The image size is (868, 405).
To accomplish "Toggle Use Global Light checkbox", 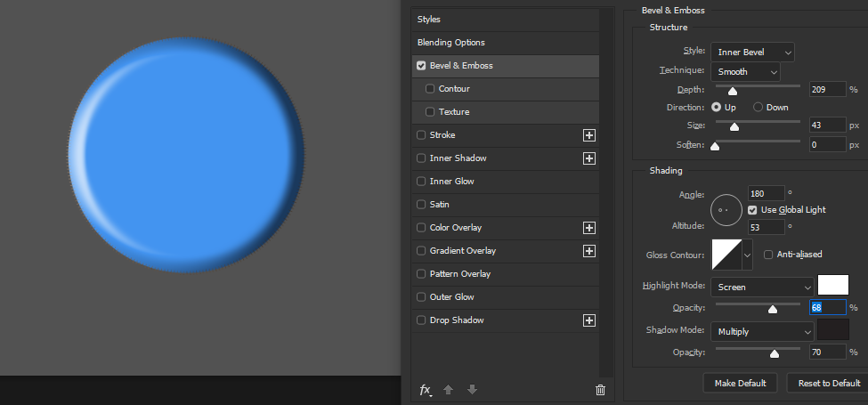I will [752, 210].
